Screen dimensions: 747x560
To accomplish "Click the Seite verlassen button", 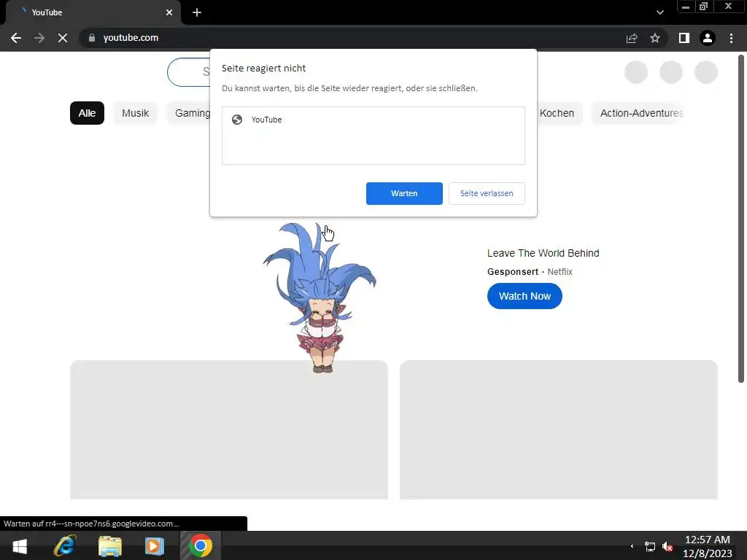I will pyautogui.click(x=487, y=193).
